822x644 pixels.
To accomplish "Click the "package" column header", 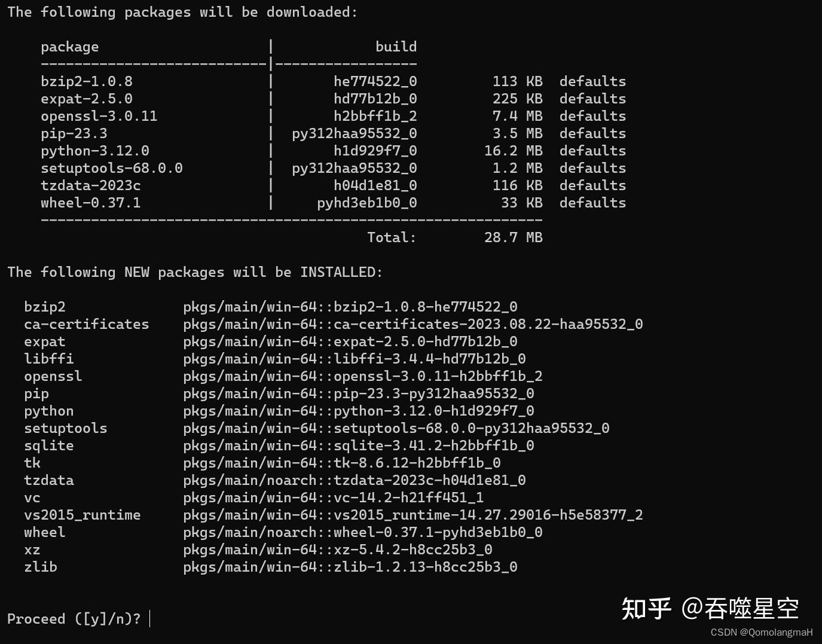I will 70,47.
